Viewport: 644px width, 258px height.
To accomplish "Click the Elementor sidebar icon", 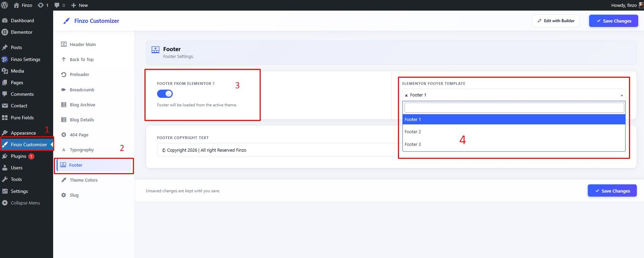I will (5, 32).
